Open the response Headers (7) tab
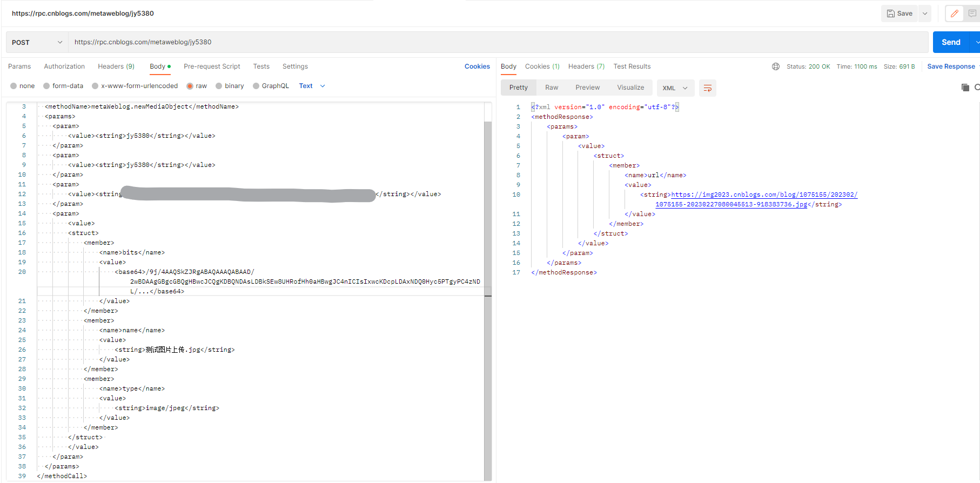 pos(586,66)
